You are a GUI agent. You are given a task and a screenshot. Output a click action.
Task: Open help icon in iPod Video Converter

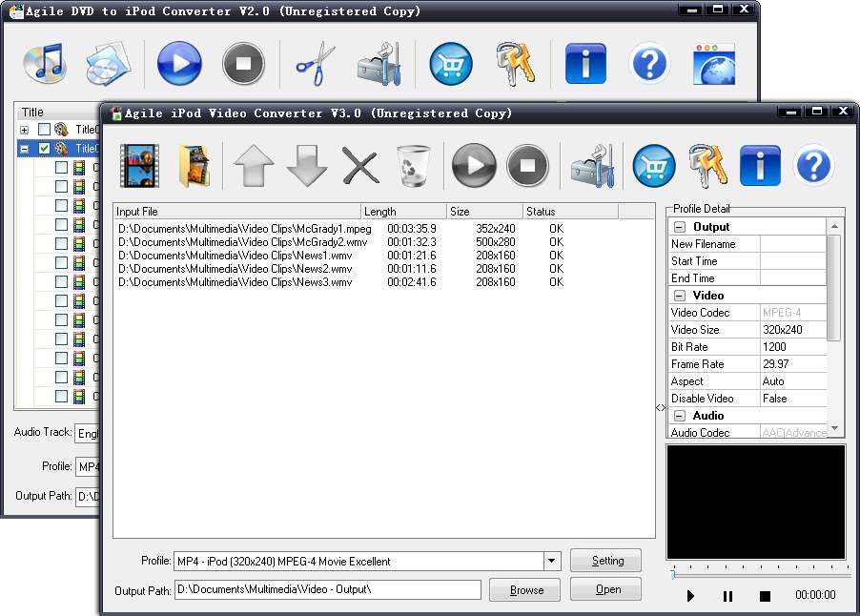pos(814,165)
